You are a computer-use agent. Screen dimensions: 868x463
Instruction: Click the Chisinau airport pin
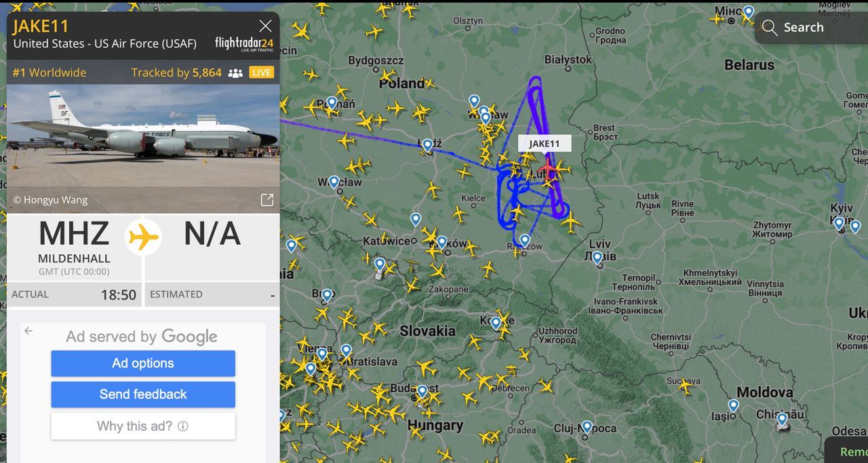point(782,419)
